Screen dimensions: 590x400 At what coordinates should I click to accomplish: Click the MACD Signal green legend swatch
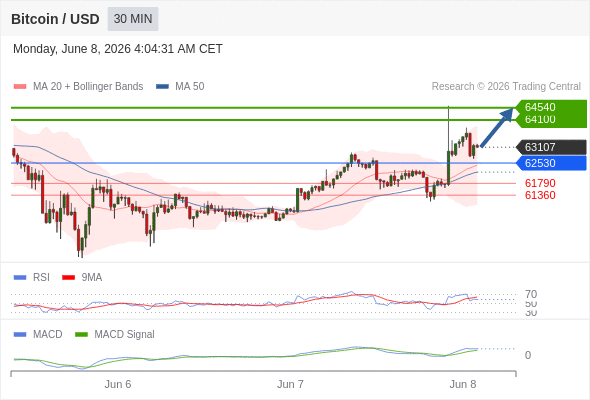[81, 335]
